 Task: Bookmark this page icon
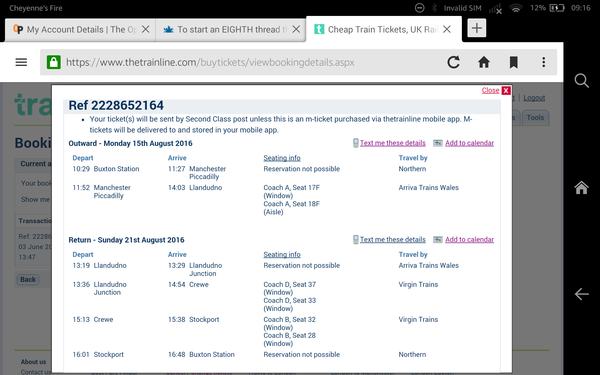click(x=514, y=62)
